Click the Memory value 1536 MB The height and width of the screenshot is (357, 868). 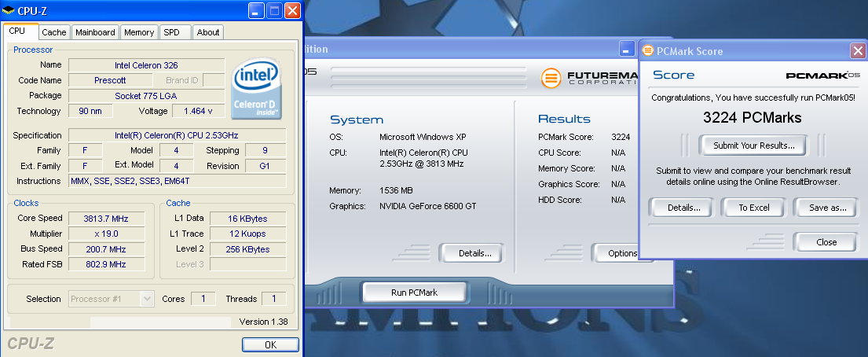397,190
